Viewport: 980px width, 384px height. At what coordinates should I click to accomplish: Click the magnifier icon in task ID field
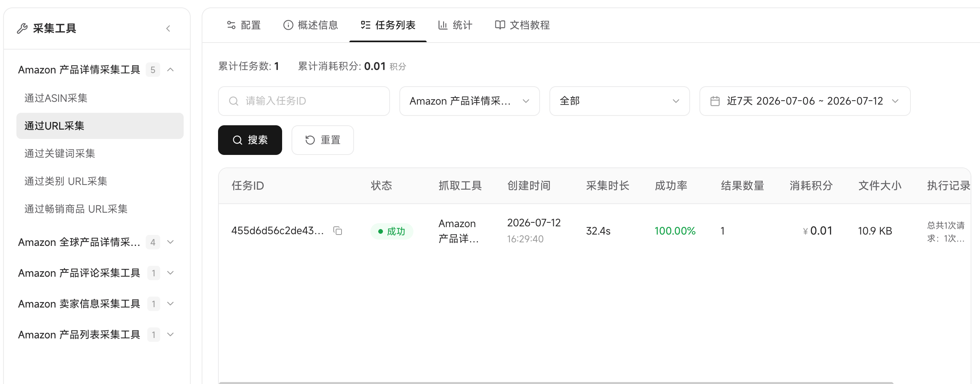(x=234, y=101)
